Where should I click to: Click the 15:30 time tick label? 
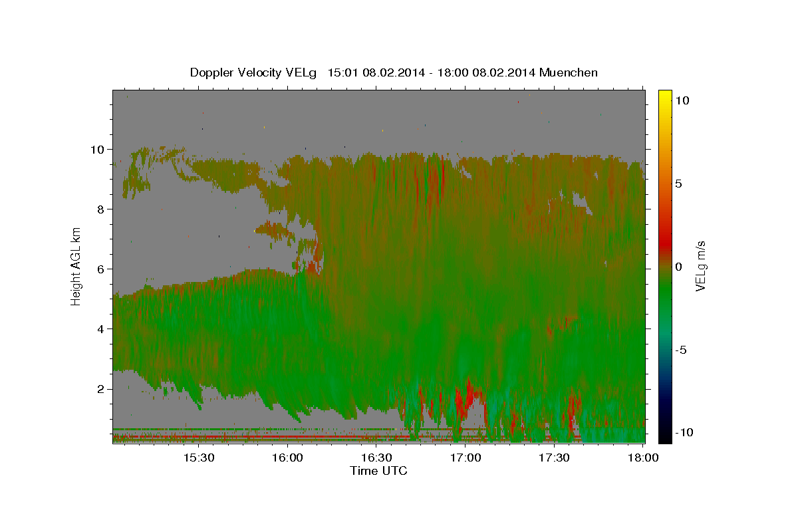point(198,458)
